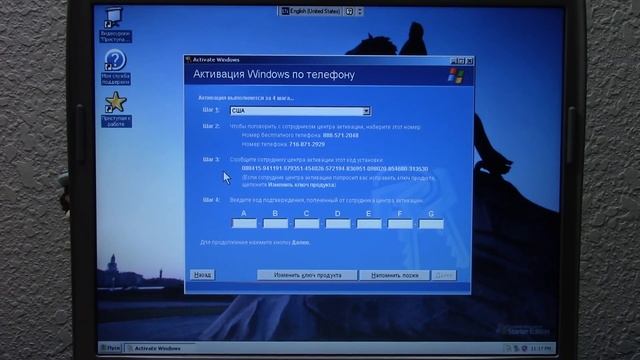Click the Далее button
Viewport: 640px width, 360px height.
[x=444, y=276]
